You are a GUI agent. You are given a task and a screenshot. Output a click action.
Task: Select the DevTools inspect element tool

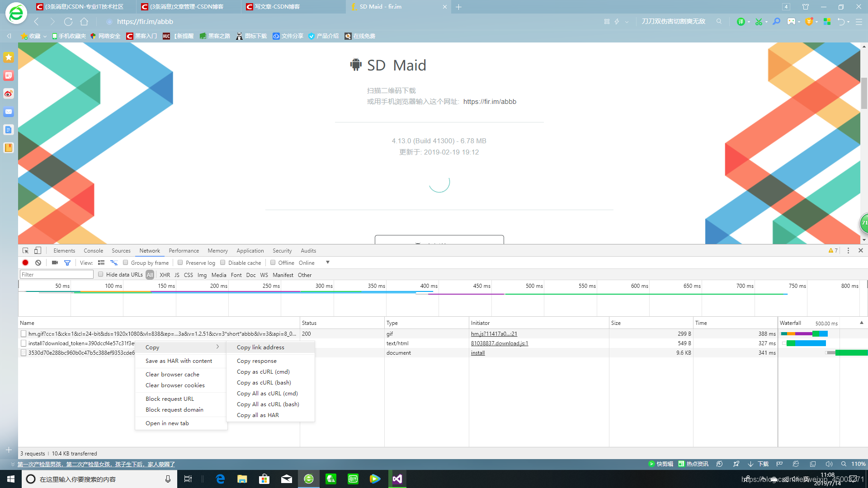[25, 251]
